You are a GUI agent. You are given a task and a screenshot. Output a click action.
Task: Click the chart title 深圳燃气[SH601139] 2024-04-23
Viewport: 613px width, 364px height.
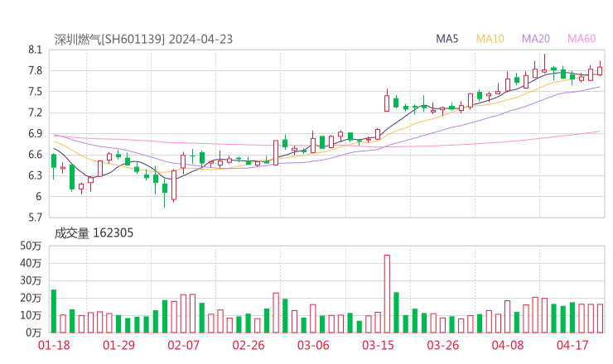pos(143,40)
